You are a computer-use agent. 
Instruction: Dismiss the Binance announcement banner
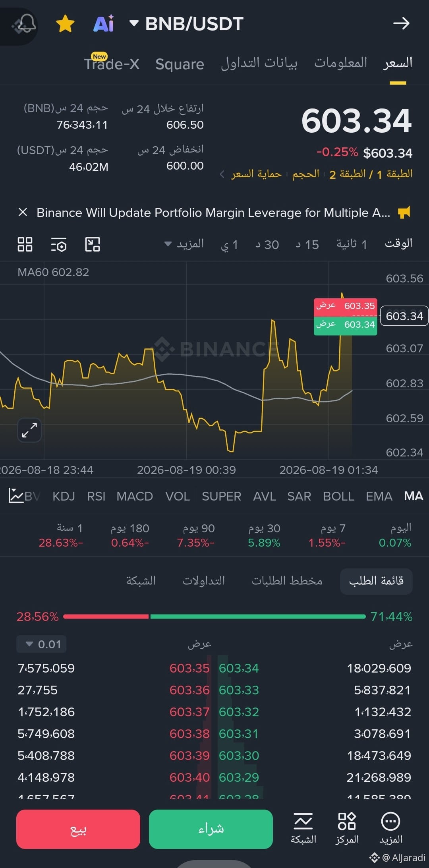23,212
